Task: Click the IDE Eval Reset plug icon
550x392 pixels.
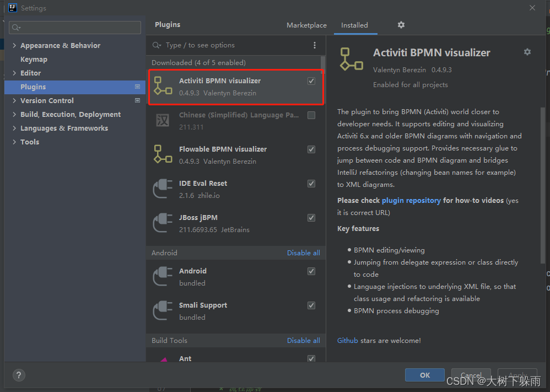Action: pos(163,189)
